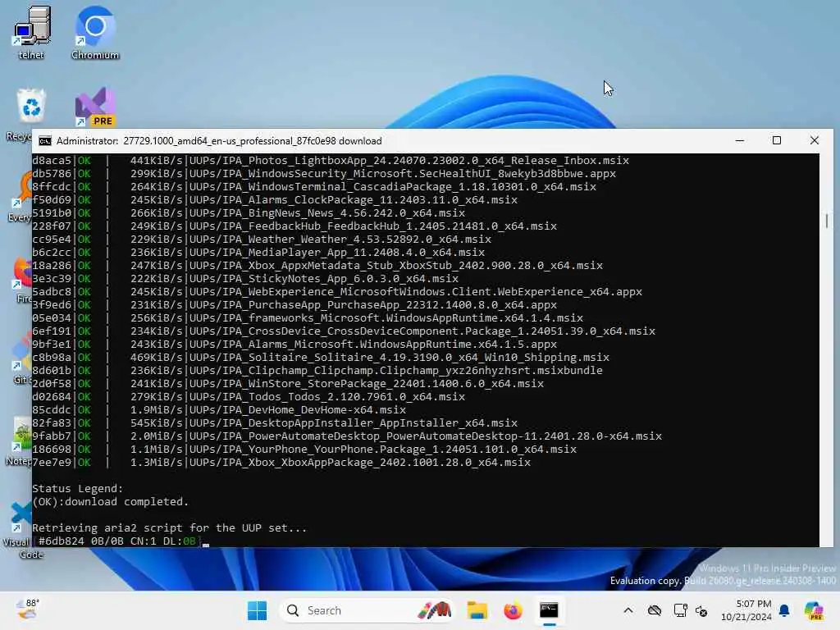Click the WinStore_StorePackage line
Viewport: 840px width, 630px height.
[x=288, y=384]
